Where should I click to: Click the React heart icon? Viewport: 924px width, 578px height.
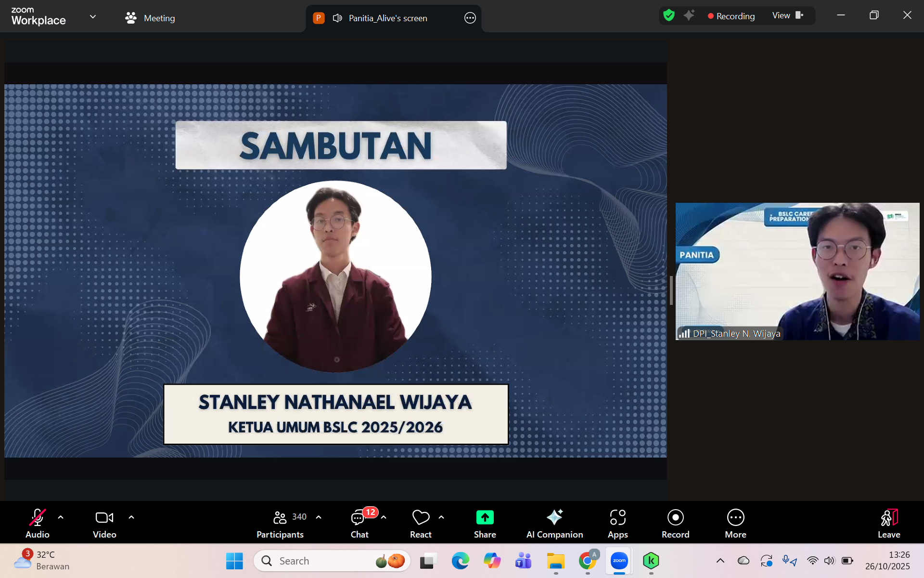421,518
